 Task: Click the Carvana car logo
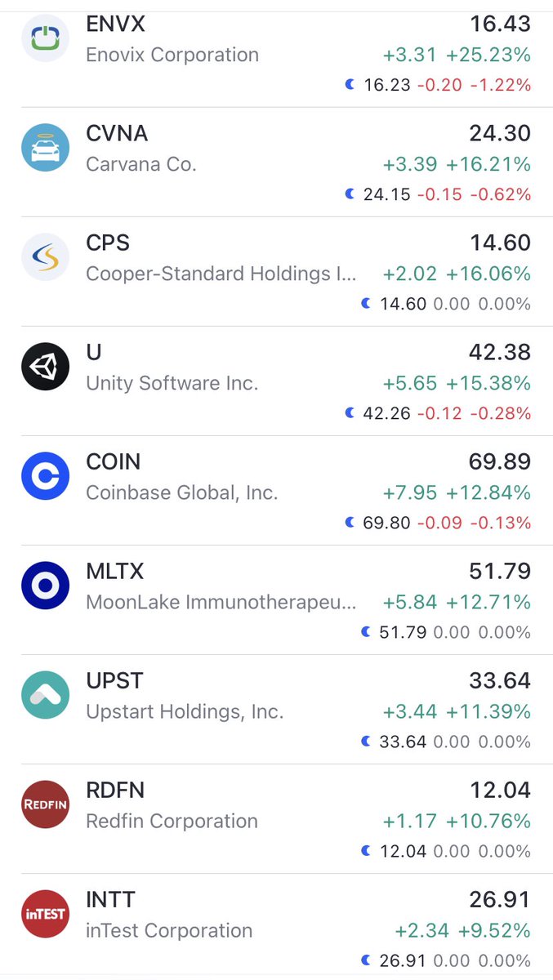pyautogui.click(x=45, y=147)
